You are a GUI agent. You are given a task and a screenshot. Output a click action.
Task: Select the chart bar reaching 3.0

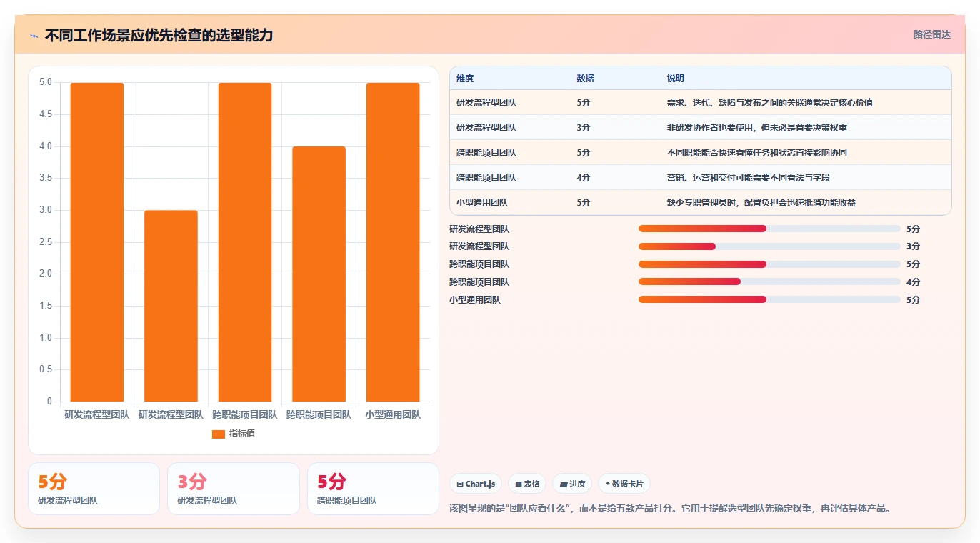[171, 306]
